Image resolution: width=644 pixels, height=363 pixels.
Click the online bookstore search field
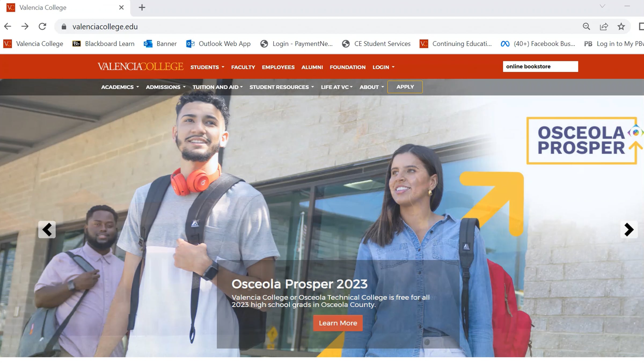pos(540,66)
